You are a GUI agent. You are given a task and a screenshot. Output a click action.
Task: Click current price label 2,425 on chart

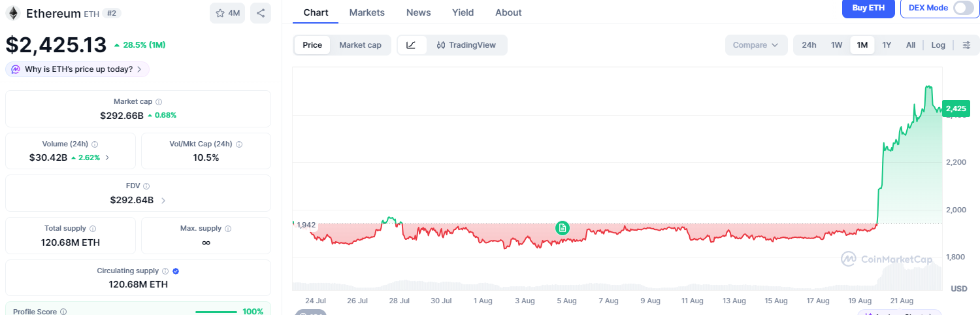[x=956, y=108]
